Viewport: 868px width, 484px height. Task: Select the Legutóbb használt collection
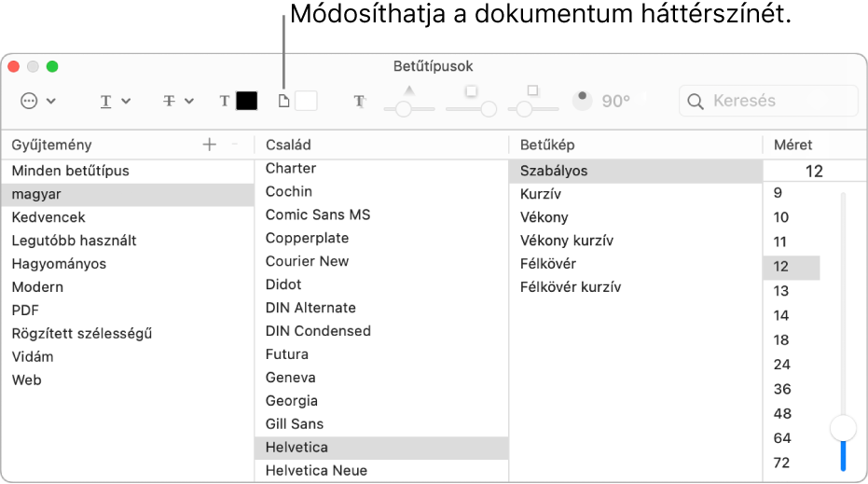coord(128,241)
